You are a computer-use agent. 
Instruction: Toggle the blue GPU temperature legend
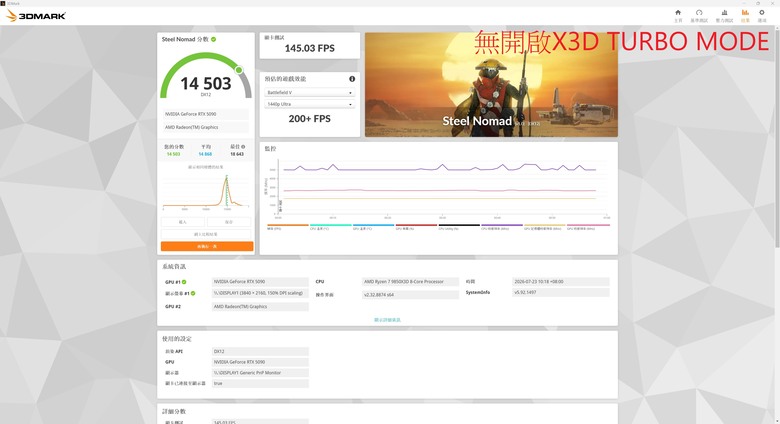coord(373,227)
